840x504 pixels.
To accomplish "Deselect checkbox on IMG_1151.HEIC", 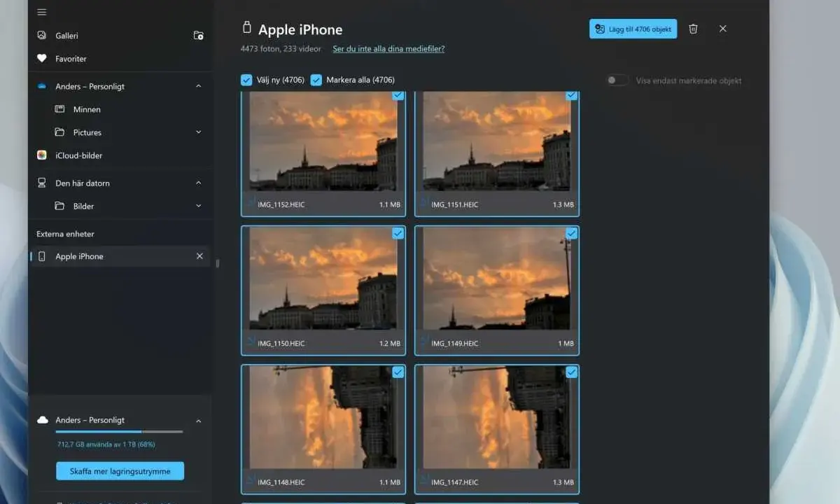I will pyautogui.click(x=571, y=95).
